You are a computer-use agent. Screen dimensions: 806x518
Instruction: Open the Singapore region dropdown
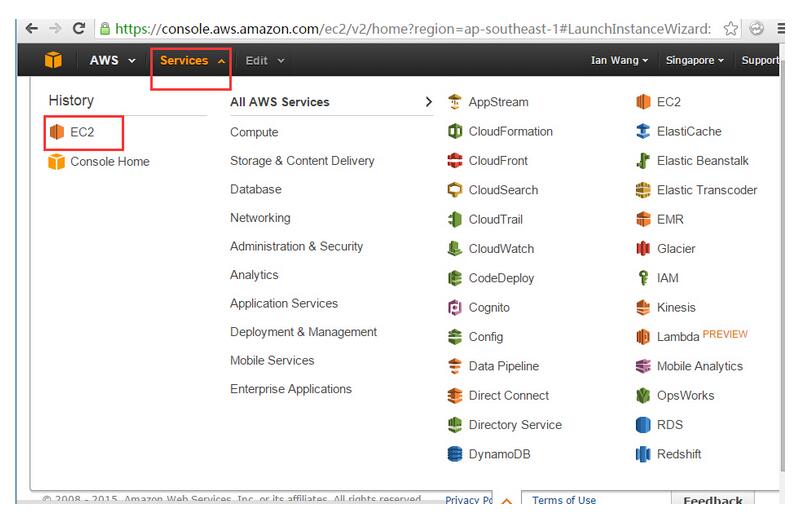pyautogui.click(x=694, y=60)
